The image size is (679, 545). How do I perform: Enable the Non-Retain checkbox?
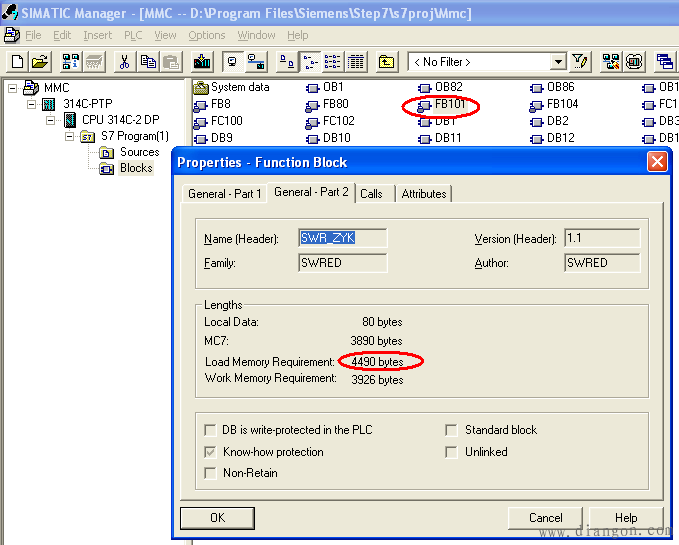(x=210, y=473)
